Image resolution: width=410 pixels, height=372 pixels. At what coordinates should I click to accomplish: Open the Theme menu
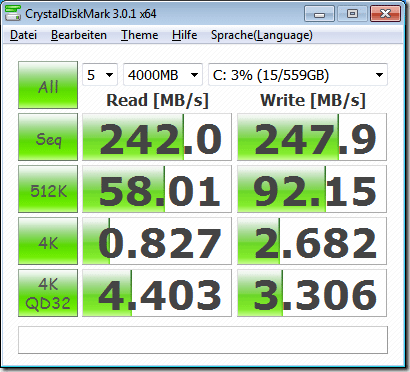tap(139, 35)
